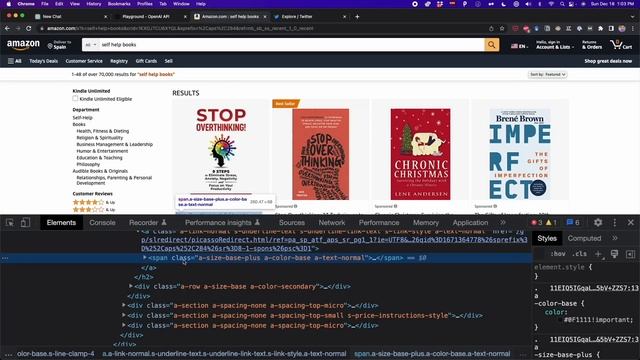Switch to the Console tab
The width and height of the screenshot is (640, 360).
click(102, 222)
